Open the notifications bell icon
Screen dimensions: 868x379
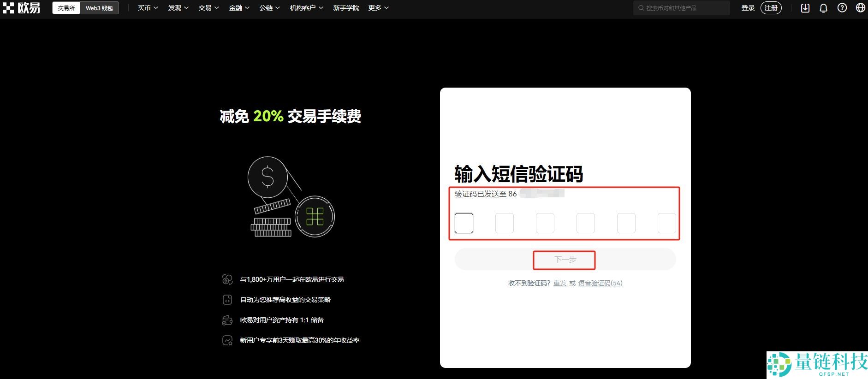pyautogui.click(x=824, y=8)
